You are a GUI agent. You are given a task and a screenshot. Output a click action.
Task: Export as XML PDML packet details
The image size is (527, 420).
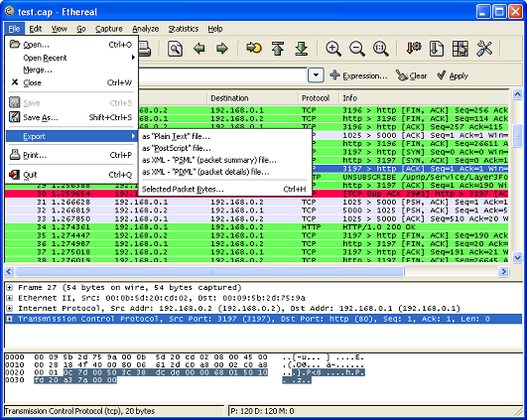tap(225, 172)
